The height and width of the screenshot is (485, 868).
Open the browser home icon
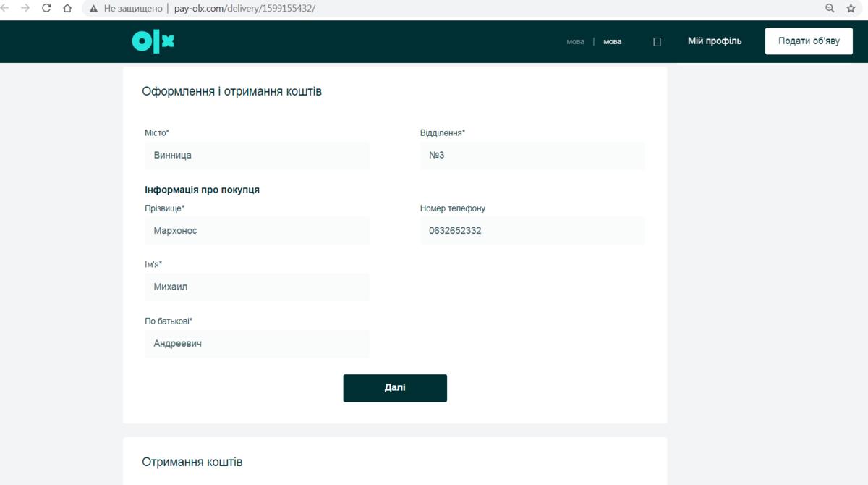click(x=67, y=8)
